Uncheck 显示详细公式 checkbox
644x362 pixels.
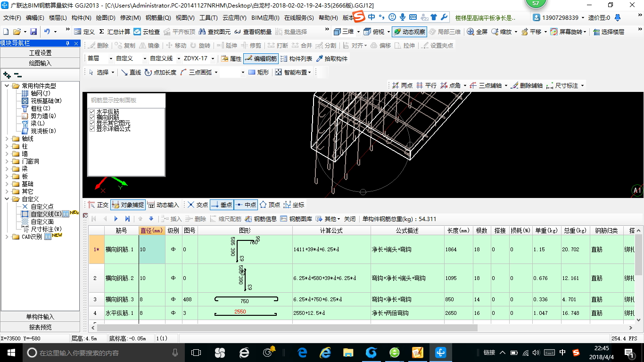click(92, 129)
